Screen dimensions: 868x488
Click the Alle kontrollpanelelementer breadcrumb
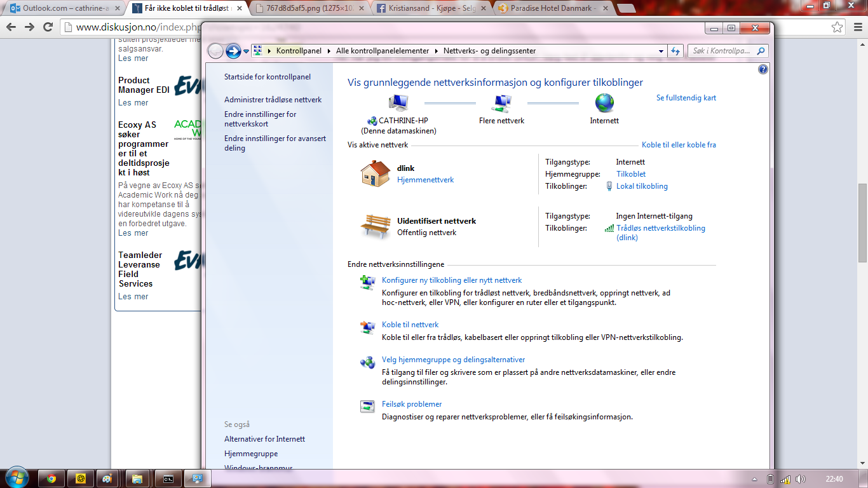coord(383,51)
